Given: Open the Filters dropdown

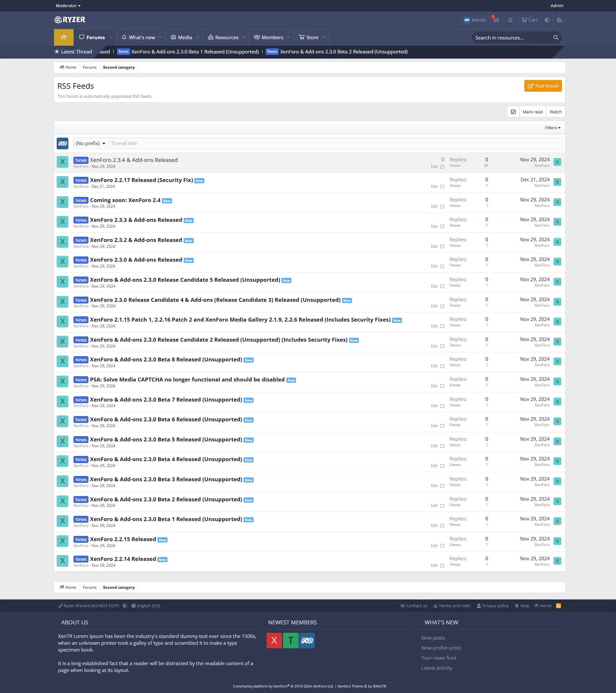Looking at the screenshot, I should coord(553,128).
